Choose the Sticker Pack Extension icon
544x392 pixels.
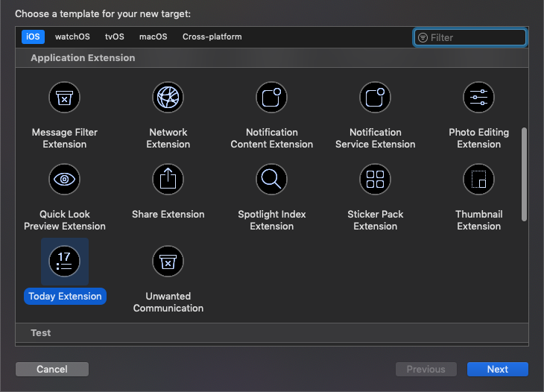pos(376,179)
